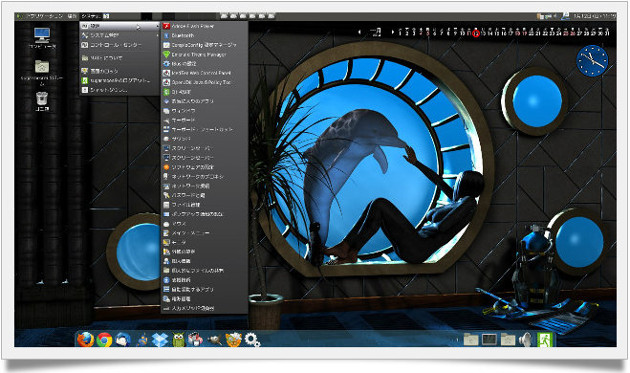Go to next month in calendar widget
Viewport: 630px width, 373px height.
[393, 32]
